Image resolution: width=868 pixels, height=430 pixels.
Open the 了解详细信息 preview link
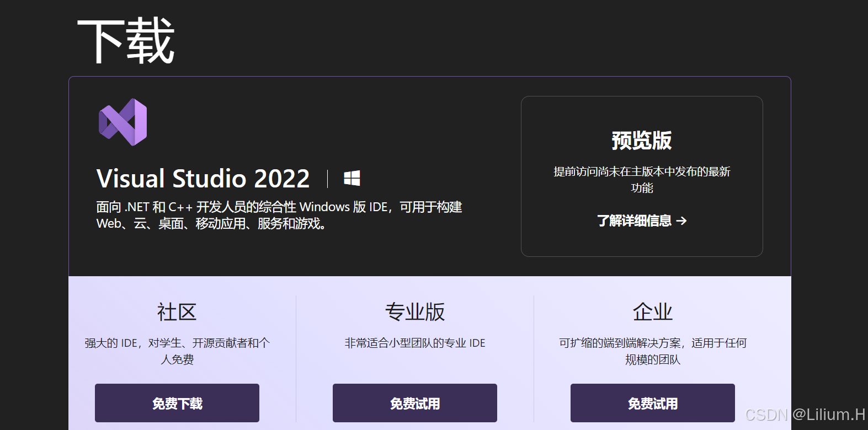642,221
